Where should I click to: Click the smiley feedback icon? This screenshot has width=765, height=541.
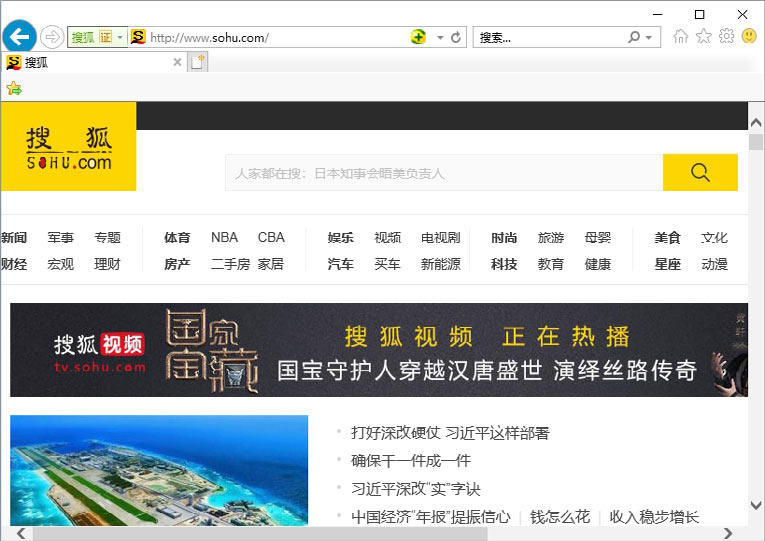(x=749, y=37)
